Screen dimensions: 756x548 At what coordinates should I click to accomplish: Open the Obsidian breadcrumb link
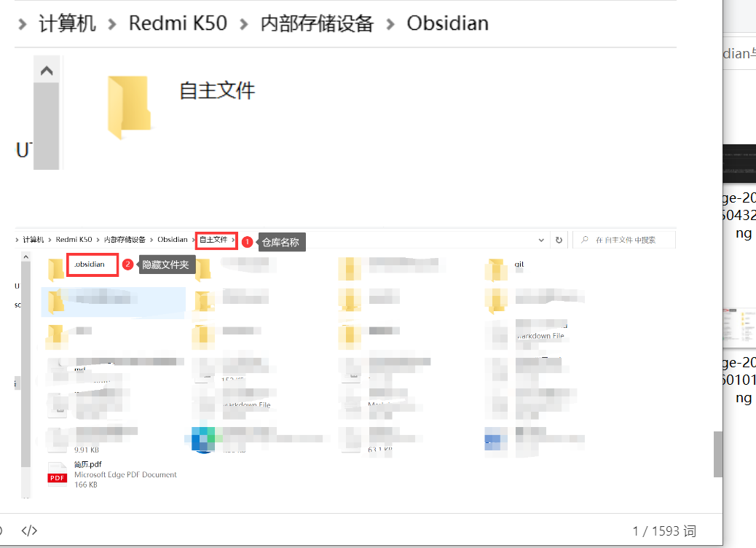pyautogui.click(x=447, y=23)
